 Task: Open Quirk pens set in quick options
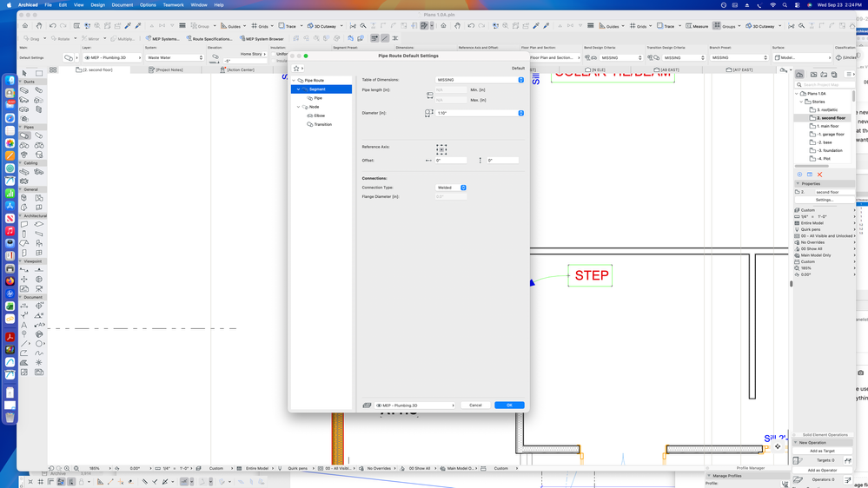pos(825,229)
